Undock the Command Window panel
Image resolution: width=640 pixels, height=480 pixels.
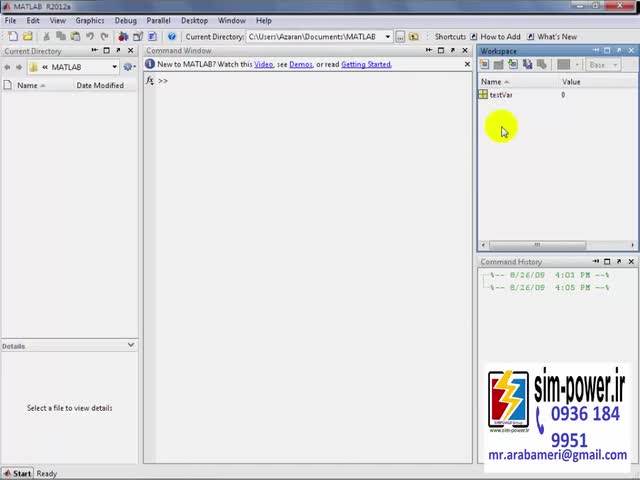click(x=453, y=50)
